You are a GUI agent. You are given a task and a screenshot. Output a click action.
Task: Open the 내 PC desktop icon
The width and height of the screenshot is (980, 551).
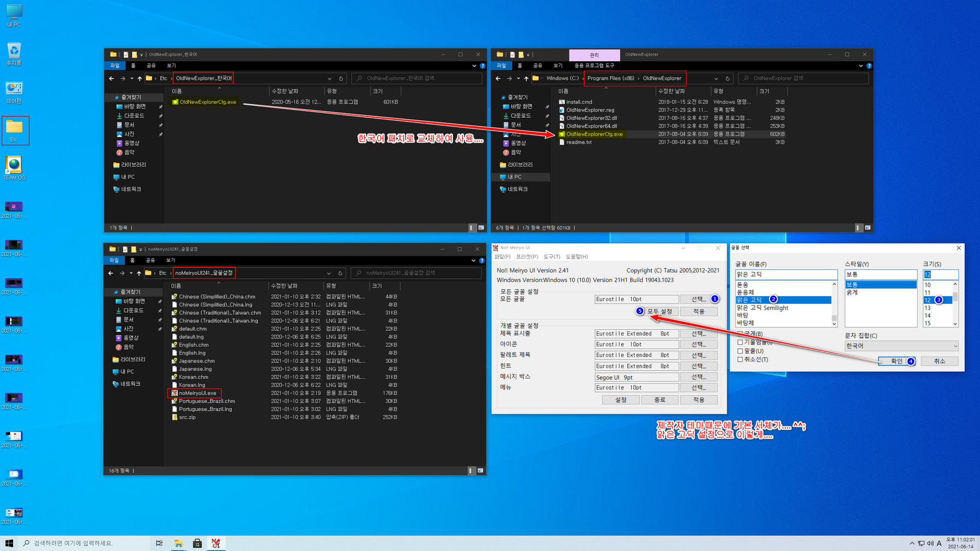coord(14,16)
